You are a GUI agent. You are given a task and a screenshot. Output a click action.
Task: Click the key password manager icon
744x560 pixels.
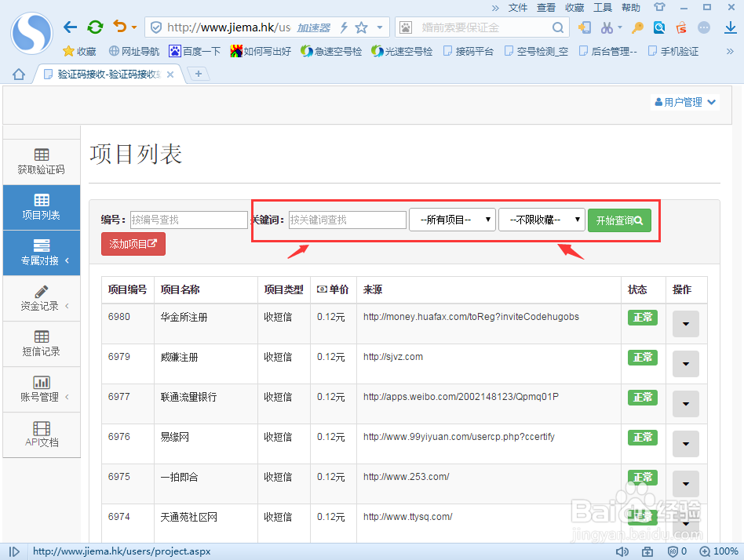[x=637, y=27]
